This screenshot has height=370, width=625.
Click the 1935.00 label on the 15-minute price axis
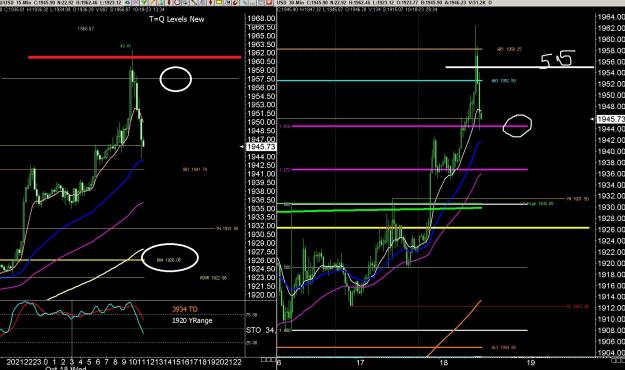pyautogui.click(x=261, y=209)
